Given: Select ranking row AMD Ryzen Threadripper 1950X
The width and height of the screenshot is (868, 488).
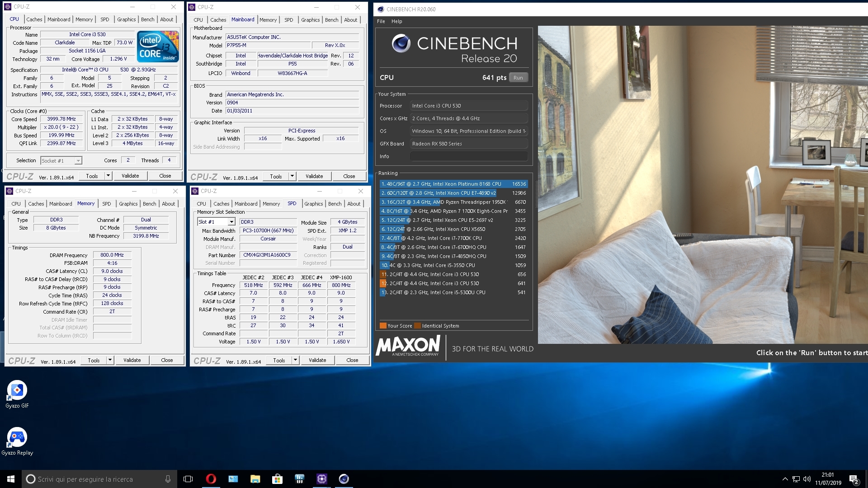Looking at the screenshot, I should [x=453, y=202].
